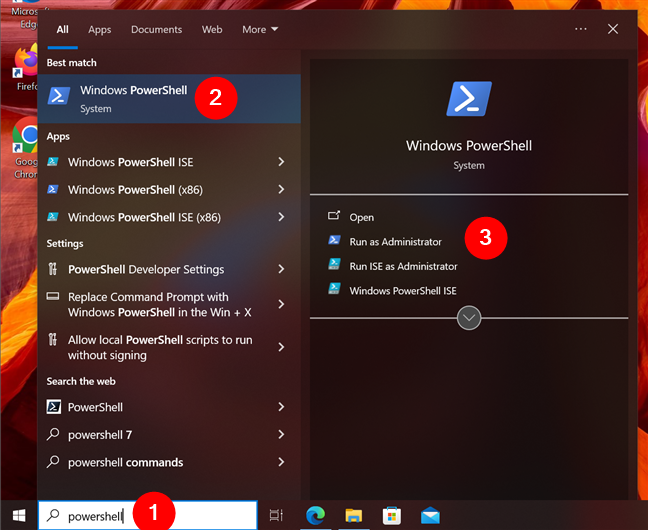Image resolution: width=648 pixels, height=530 pixels.
Task: Expand more actions with the round chevron
Action: (469, 318)
